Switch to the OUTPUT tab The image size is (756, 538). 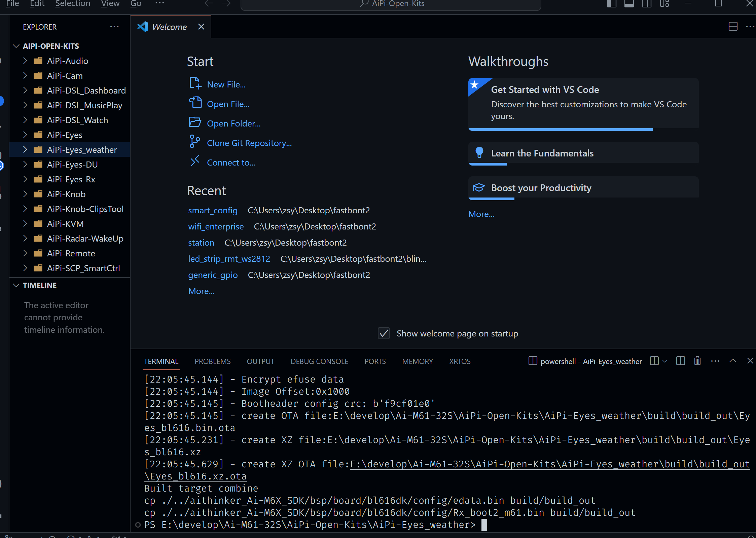(x=261, y=361)
